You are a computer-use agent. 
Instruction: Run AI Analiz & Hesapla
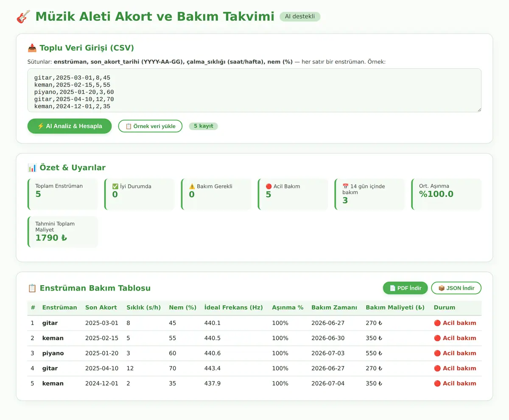click(70, 126)
